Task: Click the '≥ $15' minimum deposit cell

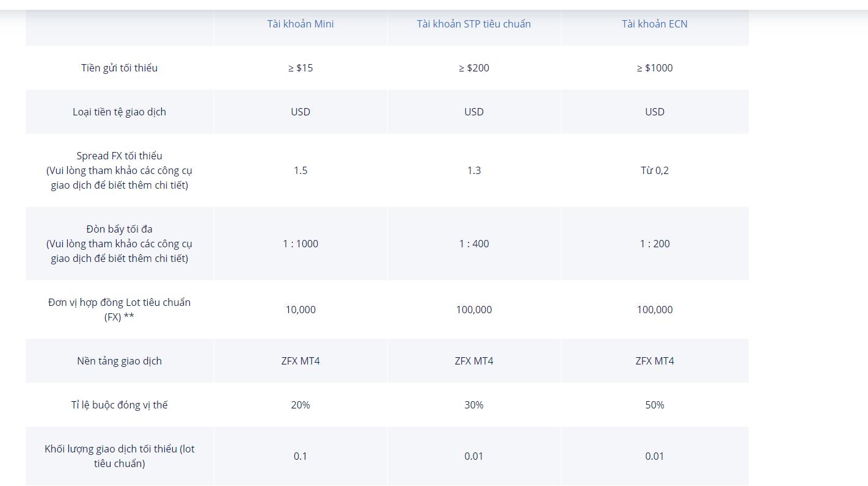Action: (301, 68)
